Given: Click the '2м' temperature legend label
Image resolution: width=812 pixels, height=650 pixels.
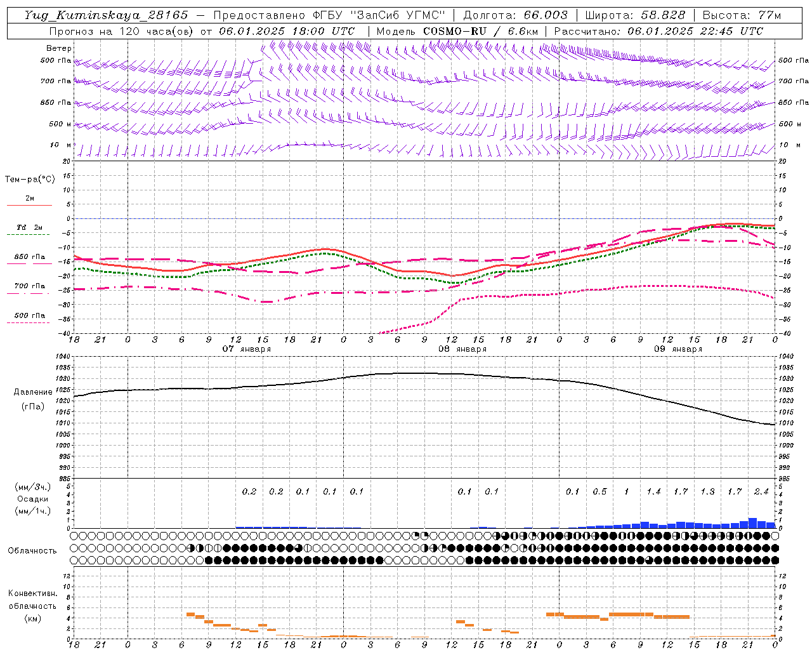Looking at the screenshot, I should tap(30, 198).
